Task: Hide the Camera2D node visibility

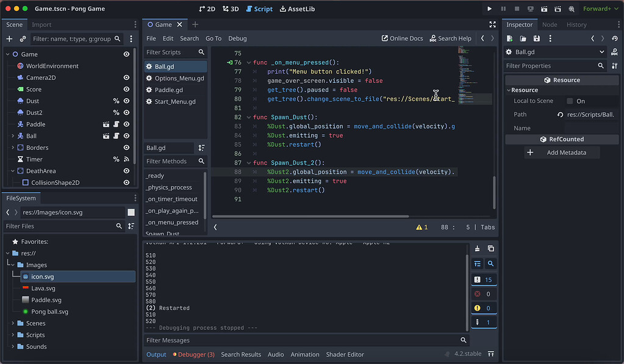Action: (126, 77)
